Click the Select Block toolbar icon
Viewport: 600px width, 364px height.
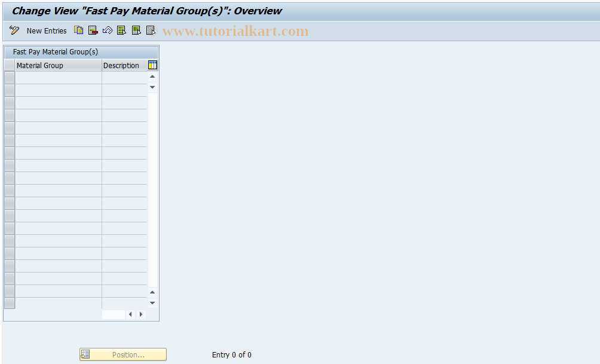point(136,30)
